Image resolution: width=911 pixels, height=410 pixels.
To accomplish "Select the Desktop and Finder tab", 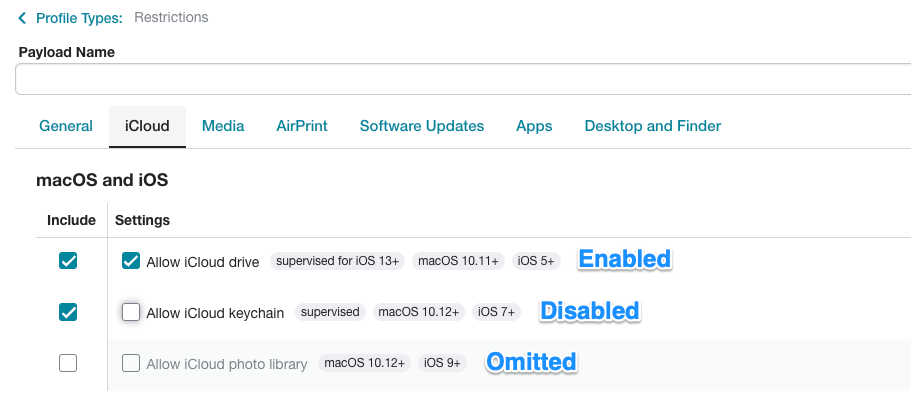I will (652, 126).
